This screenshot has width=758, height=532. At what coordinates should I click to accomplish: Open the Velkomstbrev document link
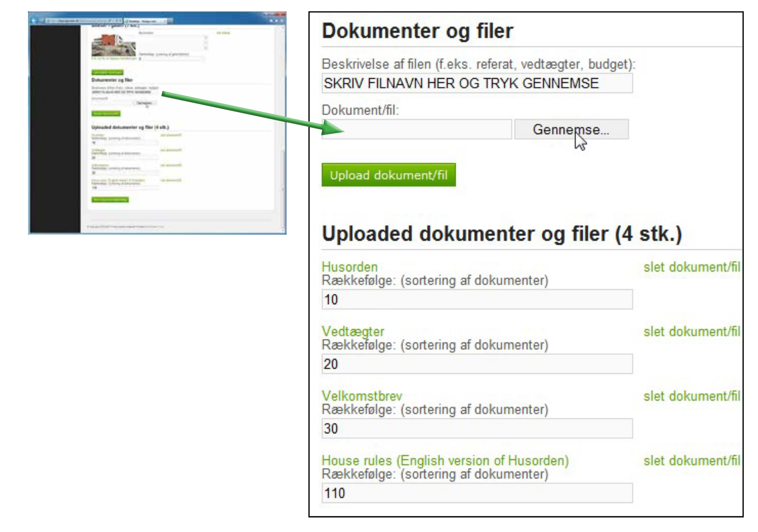click(362, 396)
